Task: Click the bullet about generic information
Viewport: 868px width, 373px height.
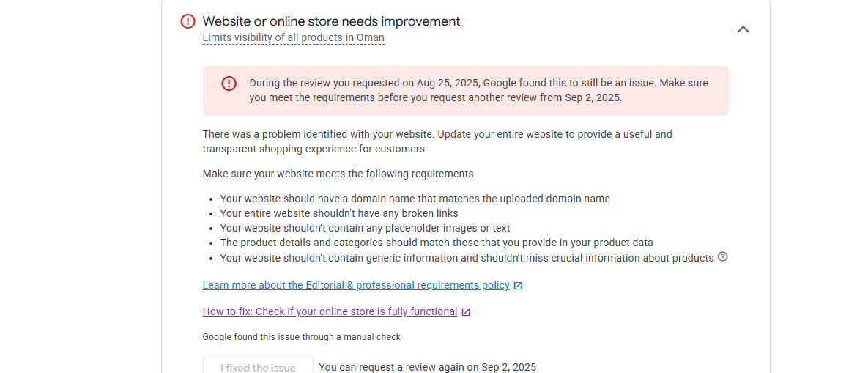Action: [x=467, y=258]
